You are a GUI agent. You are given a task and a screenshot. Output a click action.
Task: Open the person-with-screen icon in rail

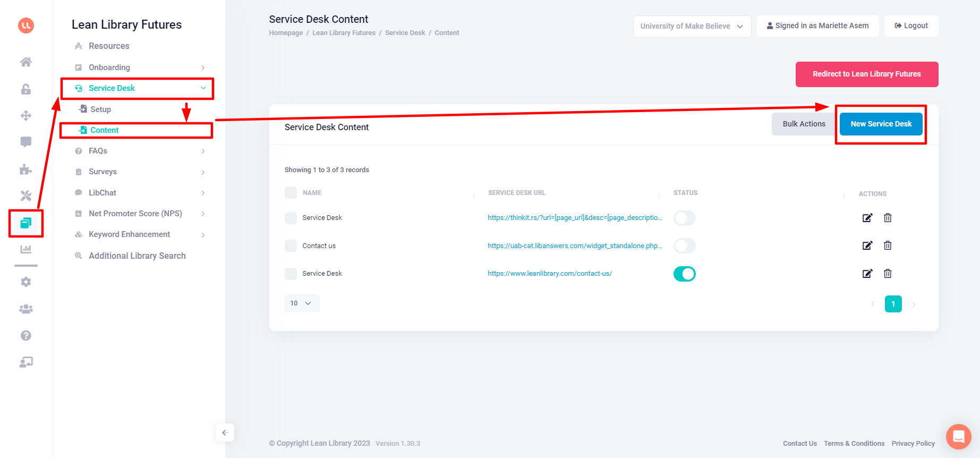(26, 362)
